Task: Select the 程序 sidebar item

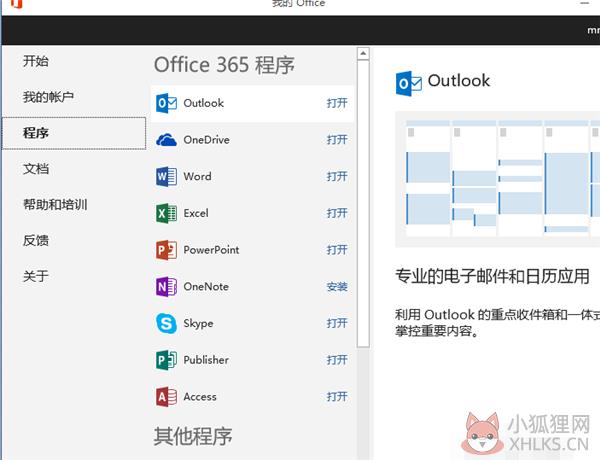Action: [74, 133]
